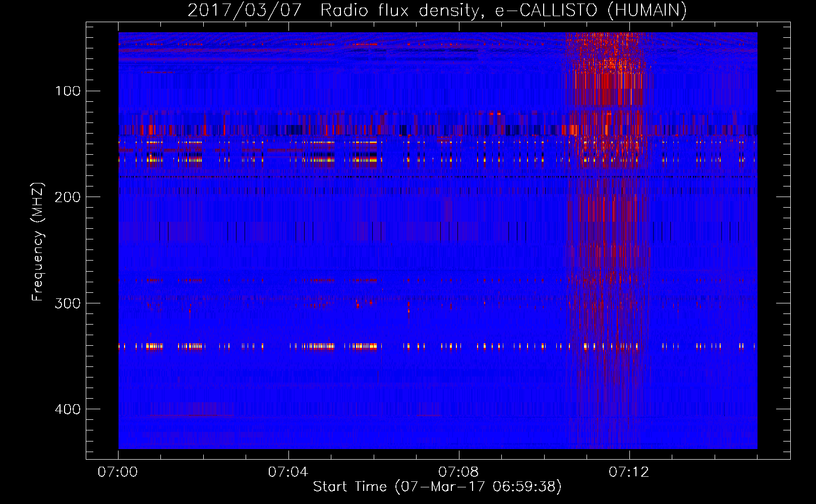Click the '200' frequency tick label
This screenshot has width=816, height=504.
tap(68, 197)
